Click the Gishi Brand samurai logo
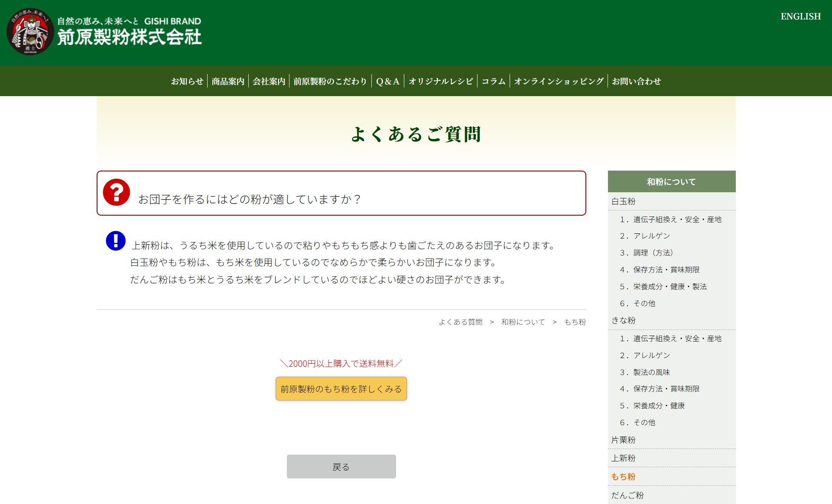Image resolution: width=832 pixels, height=504 pixels. 30,32
